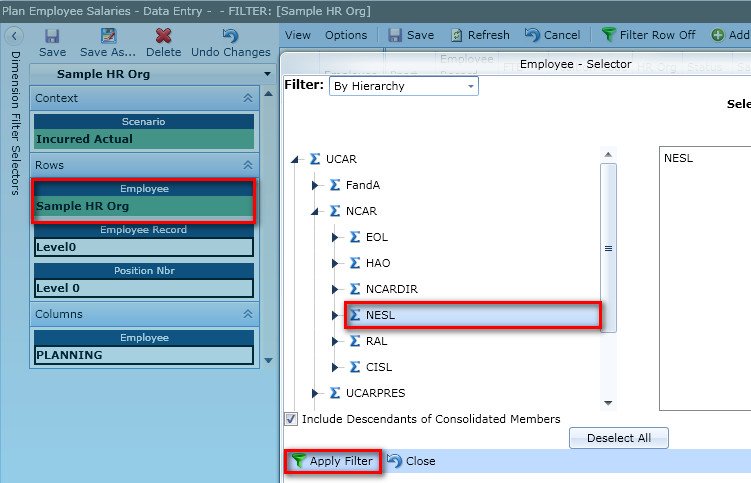
Task: Collapse the Columns section
Action: (248, 314)
